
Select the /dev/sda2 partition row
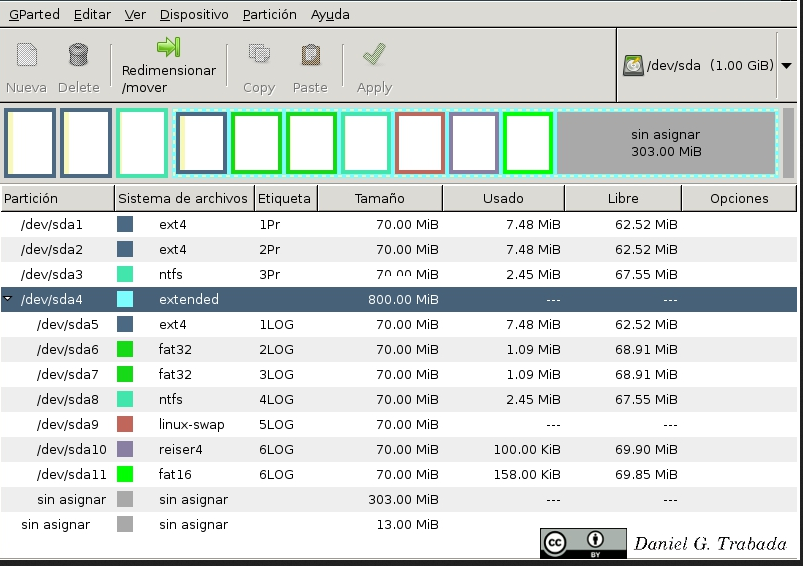tap(398, 249)
